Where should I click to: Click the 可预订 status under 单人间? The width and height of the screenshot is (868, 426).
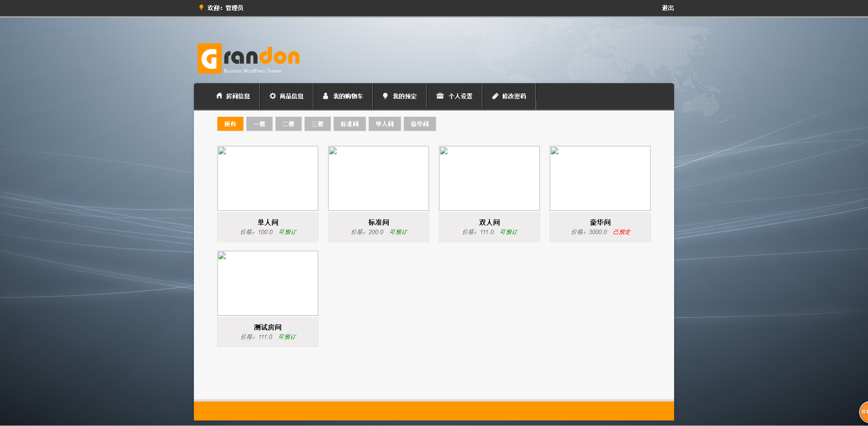click(288, 232)
